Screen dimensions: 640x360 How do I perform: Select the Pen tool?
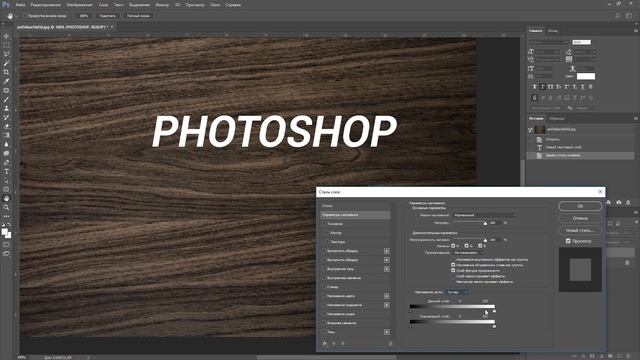click(6, 162)
